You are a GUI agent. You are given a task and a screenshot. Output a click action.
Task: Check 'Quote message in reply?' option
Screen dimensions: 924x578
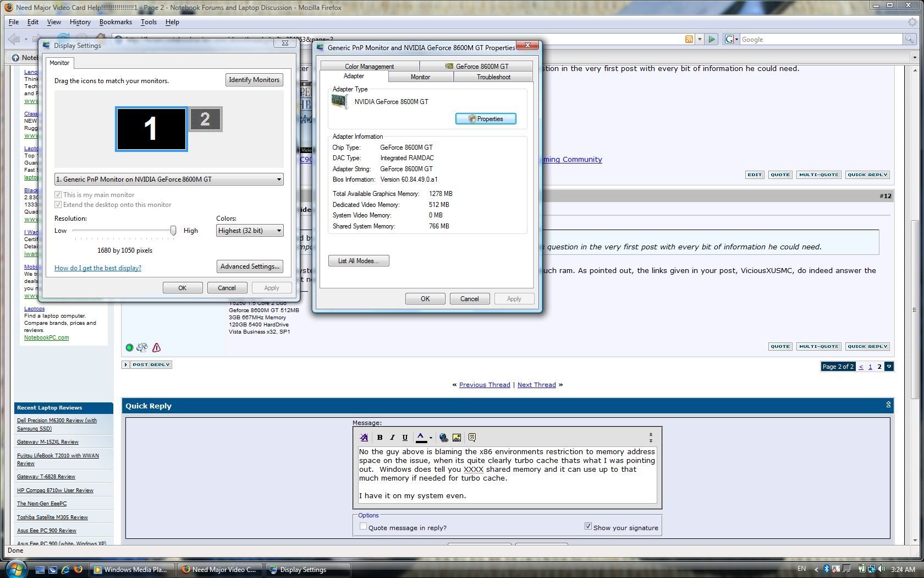pyautogui.click(x=363, y=527)
